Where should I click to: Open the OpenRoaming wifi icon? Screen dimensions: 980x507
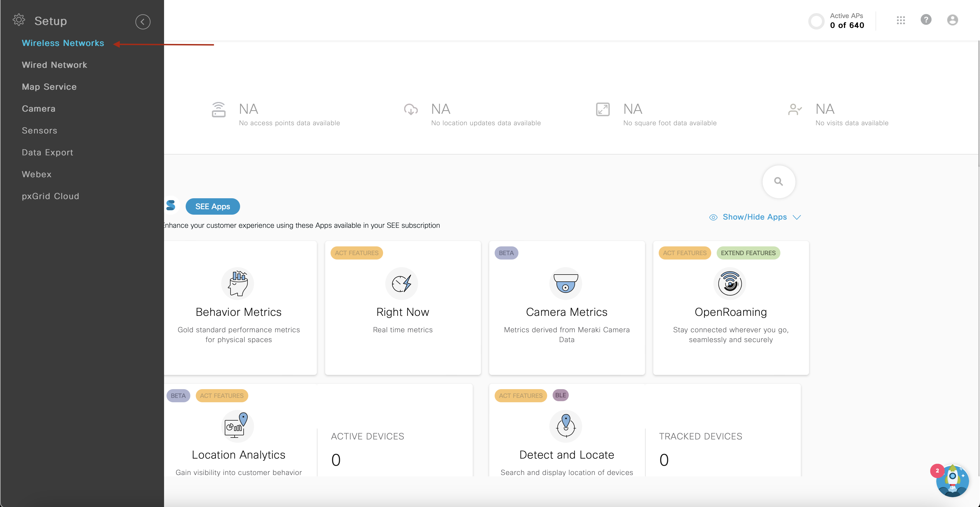click(x=730, y=283)
